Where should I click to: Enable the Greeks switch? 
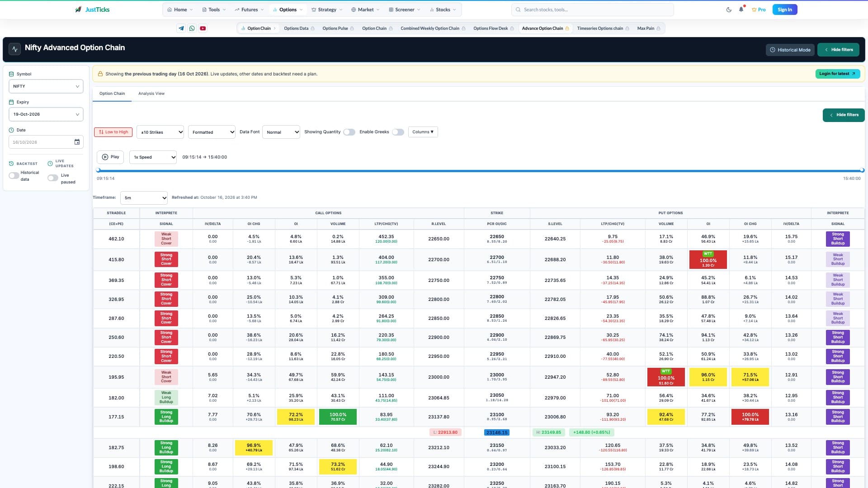click(x=398, y=132)
